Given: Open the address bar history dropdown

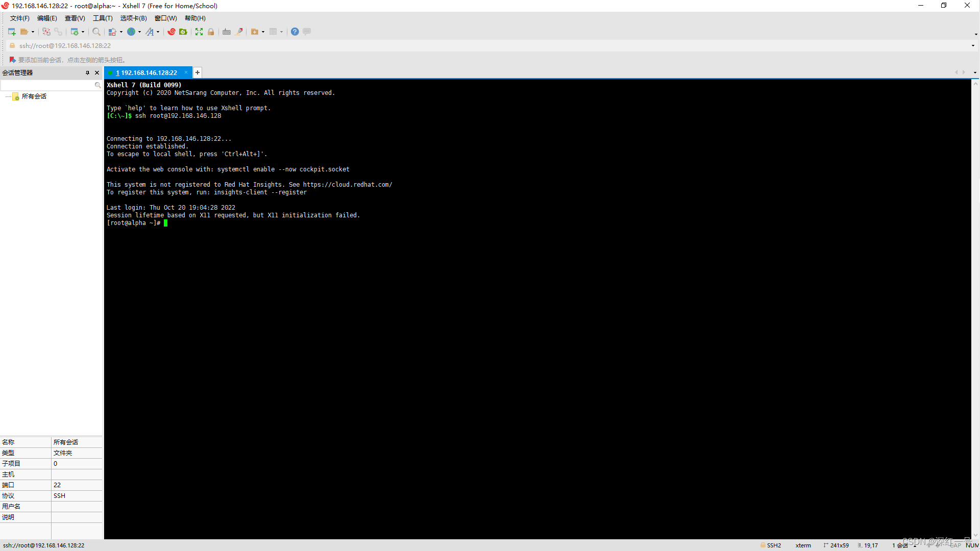Looking at the screenshot, I should point(973,46).
